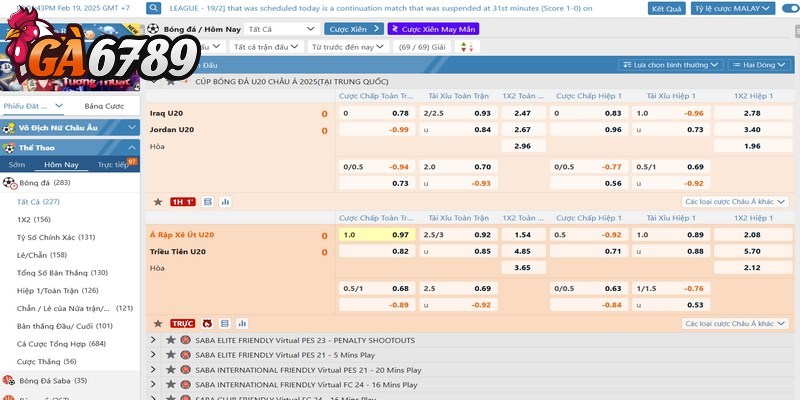
Task: Switch to the Bảng Cược tab
Action: pos(104,106)
